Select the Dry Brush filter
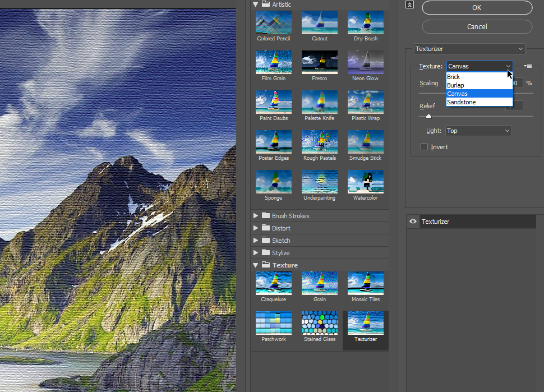The height and width of the screenshot is (392, 544). [365, 22]
